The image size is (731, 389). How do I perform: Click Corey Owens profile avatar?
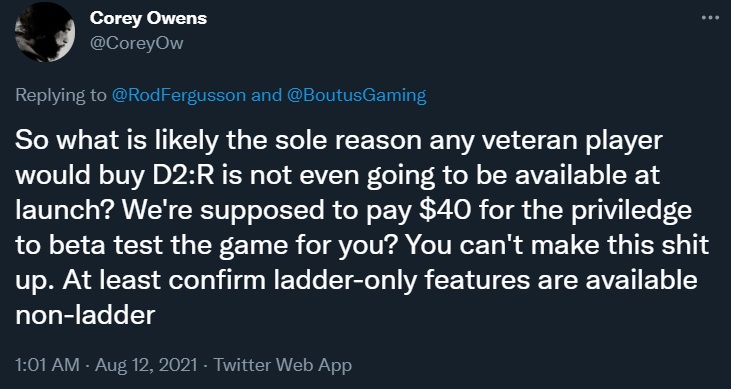(45, 32)
